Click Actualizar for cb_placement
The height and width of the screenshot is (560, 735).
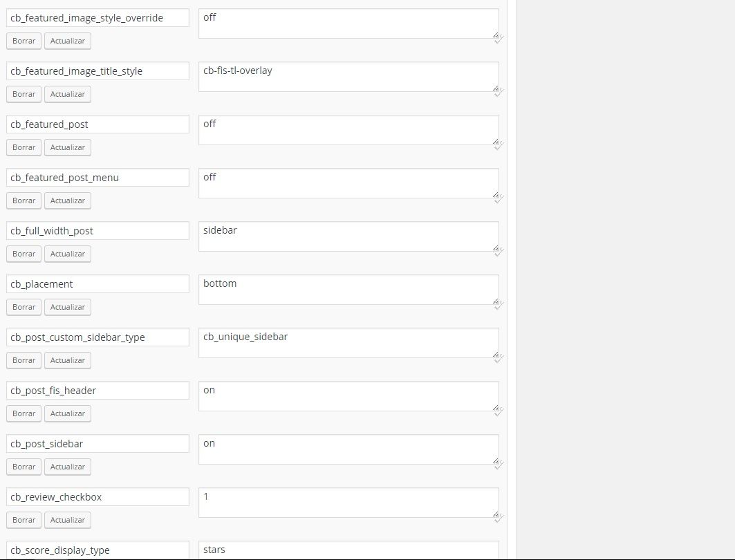point(68,307)
